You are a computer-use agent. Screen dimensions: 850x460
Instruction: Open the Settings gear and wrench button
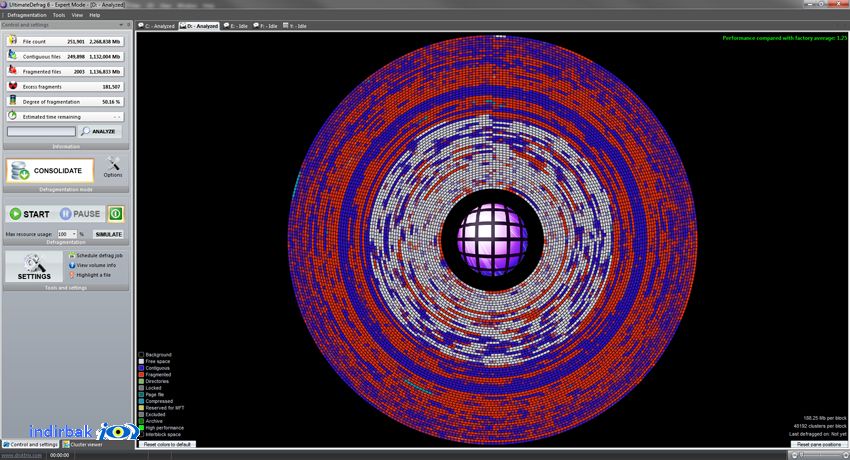coord(34,266)
